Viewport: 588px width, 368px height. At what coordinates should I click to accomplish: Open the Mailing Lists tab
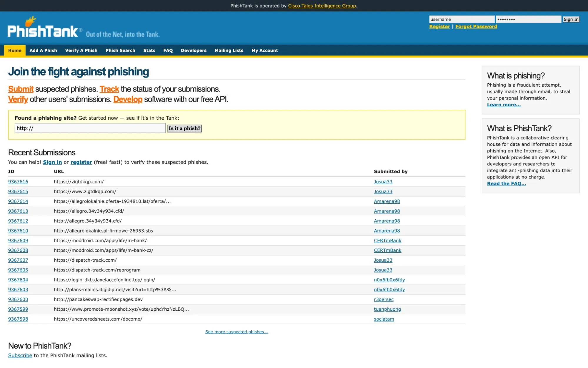tap(229, 50)
